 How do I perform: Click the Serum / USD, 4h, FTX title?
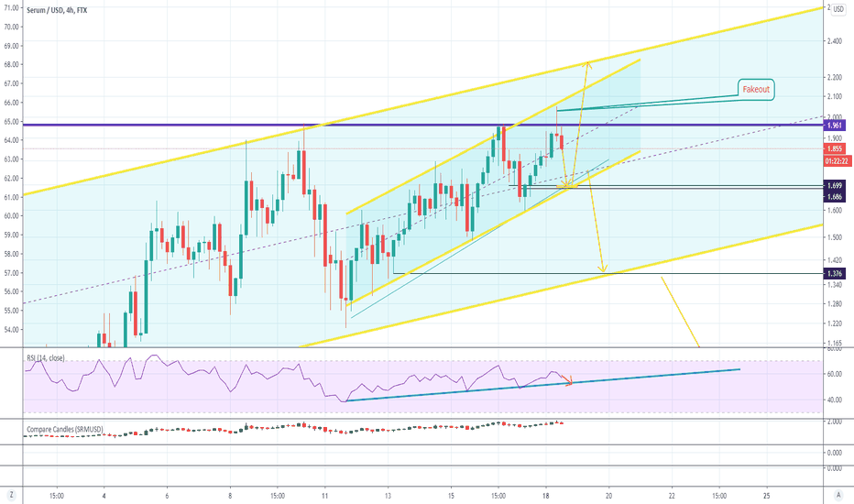point(57,10)
